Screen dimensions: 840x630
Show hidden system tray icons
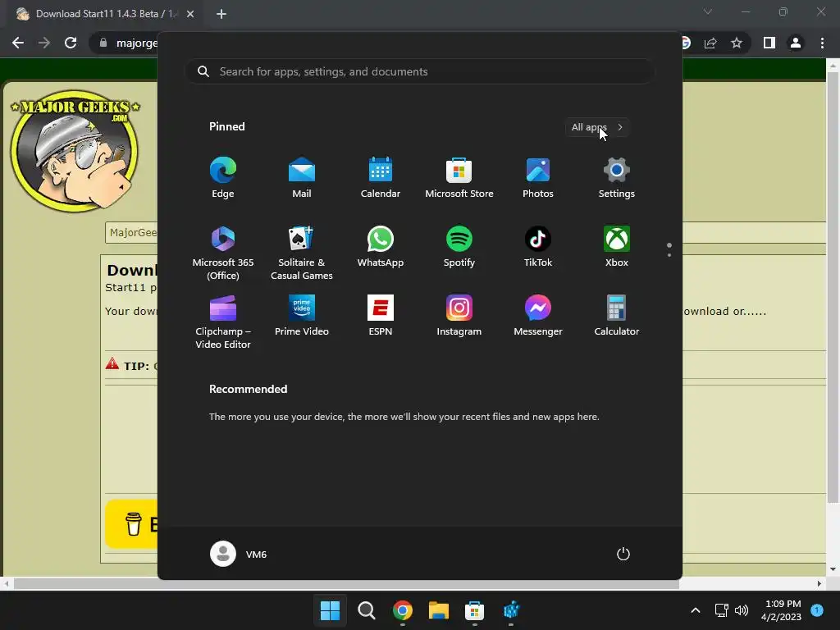tap(696, 610)
